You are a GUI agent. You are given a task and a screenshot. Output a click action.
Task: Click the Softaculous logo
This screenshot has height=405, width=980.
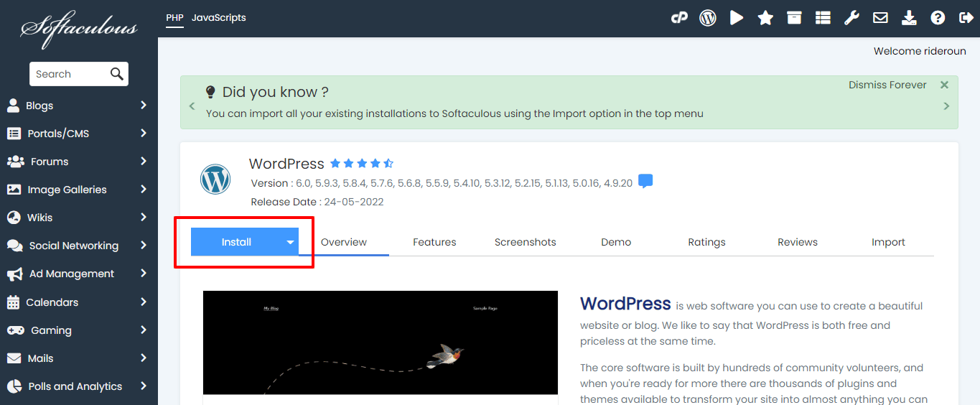click(x=79, y=29)
